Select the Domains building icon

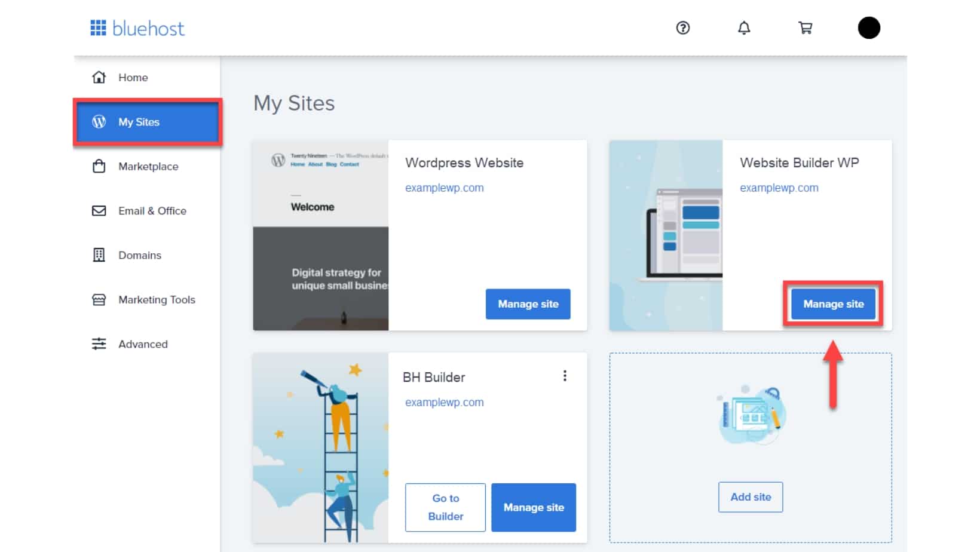click(99, 255)
